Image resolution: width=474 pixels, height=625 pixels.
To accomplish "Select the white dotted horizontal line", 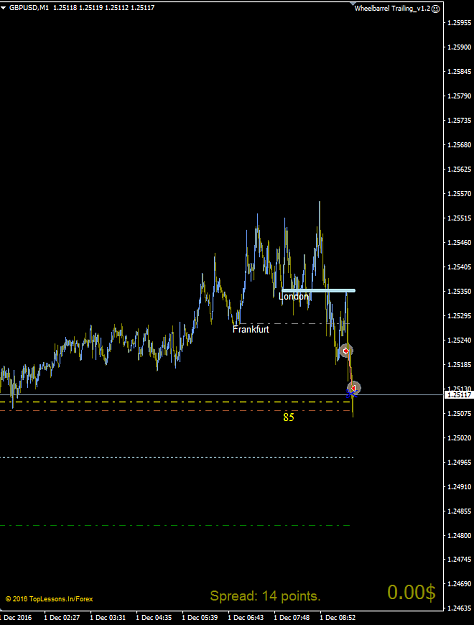I will pyautogui.click(x=177, y=457).
